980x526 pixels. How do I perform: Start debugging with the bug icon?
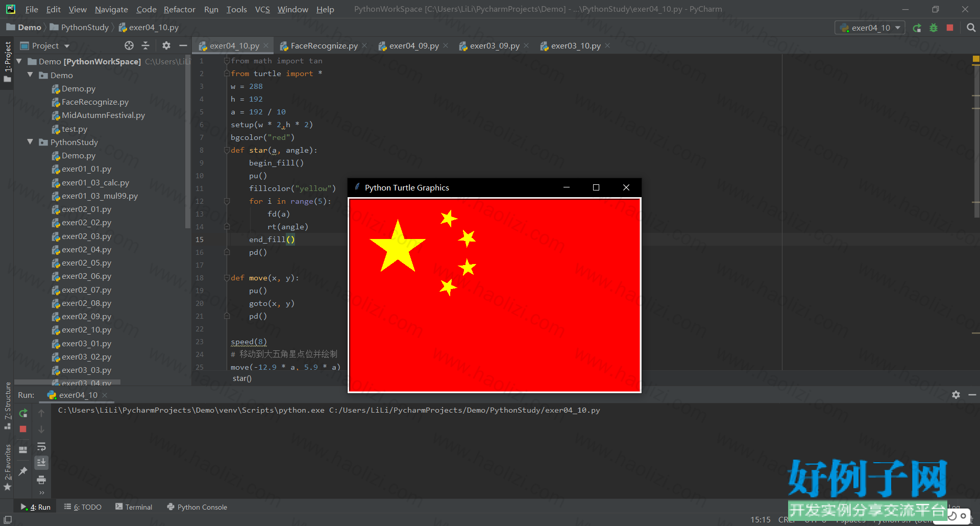tap(934, 28)
